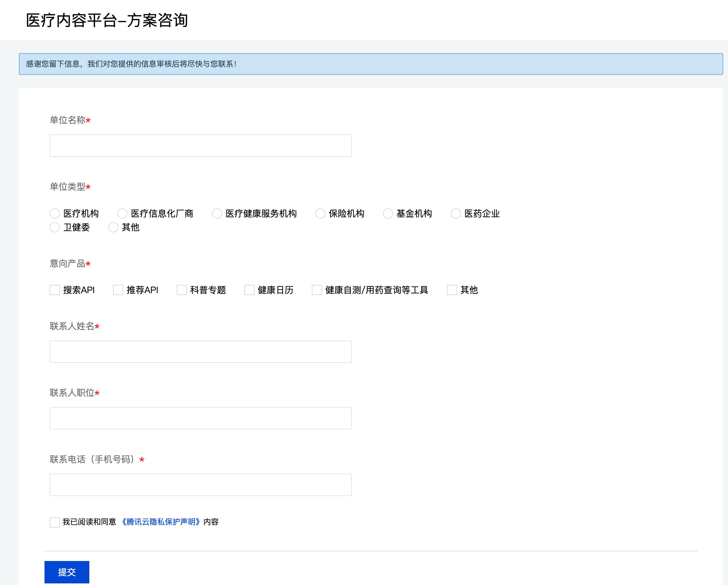728x585 pixels.
Task: Check 其他 under 意向产品
Action: 452,290
